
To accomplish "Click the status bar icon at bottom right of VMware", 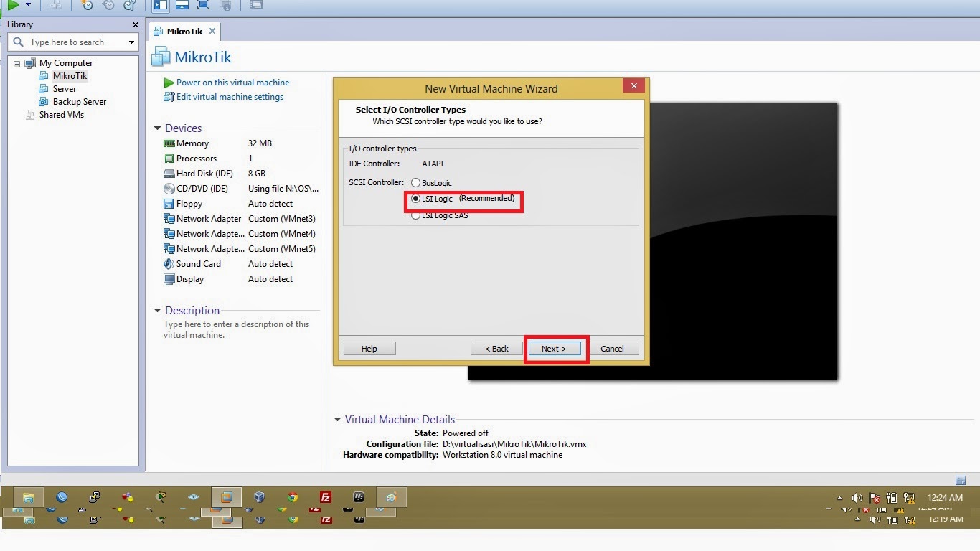I will [961, 480].
